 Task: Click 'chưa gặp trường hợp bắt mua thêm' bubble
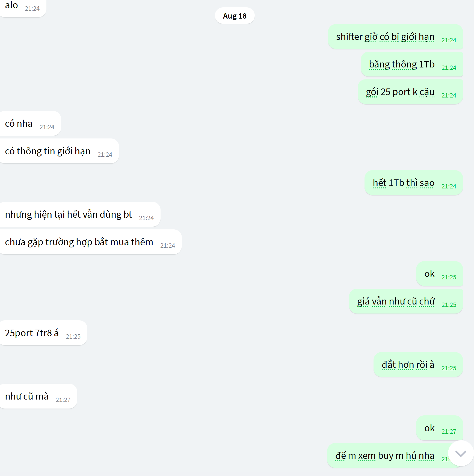pyautogui.click(x=90, y=242)
